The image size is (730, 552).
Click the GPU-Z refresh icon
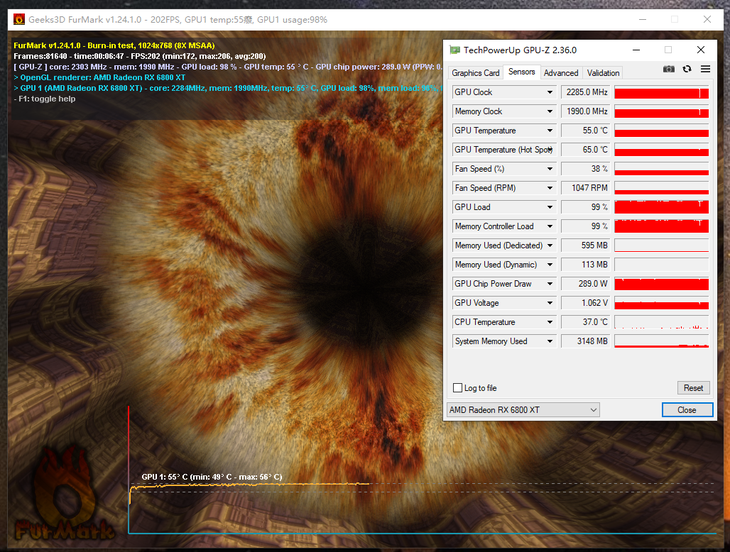[x=686, y=69]
